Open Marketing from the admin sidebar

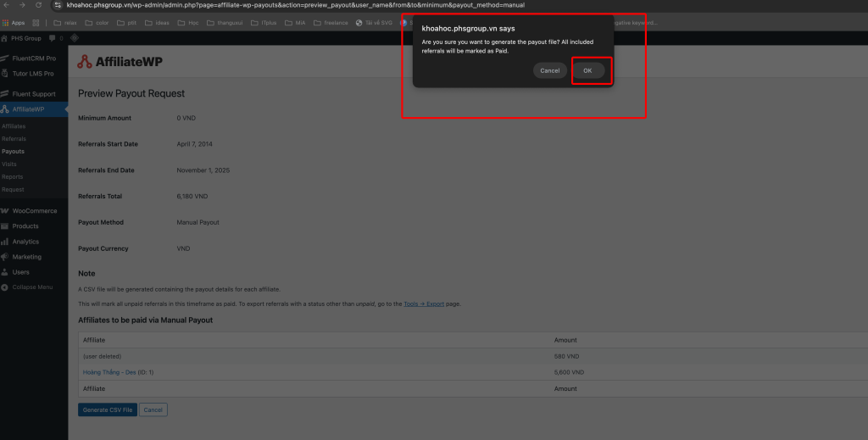point(26,257)
